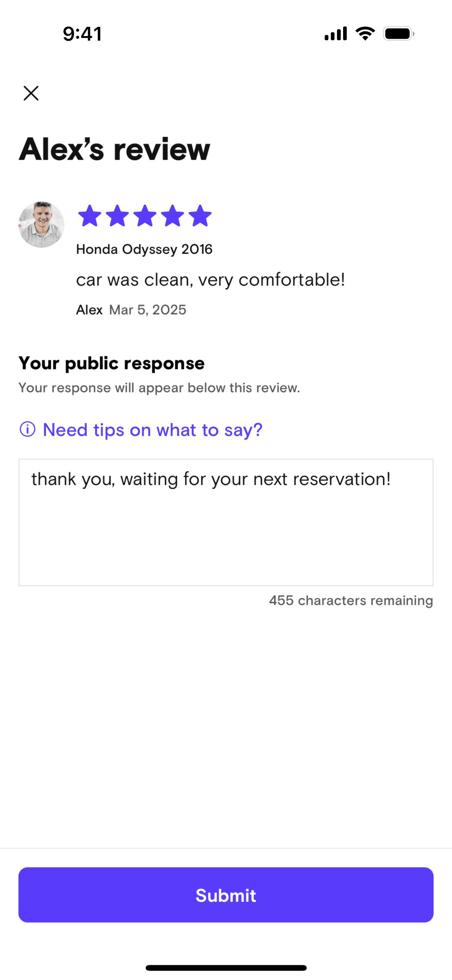The image size is (452, 980).
Task: Open 'Need tips on what to say?'
Action: [x=153, y=430]
